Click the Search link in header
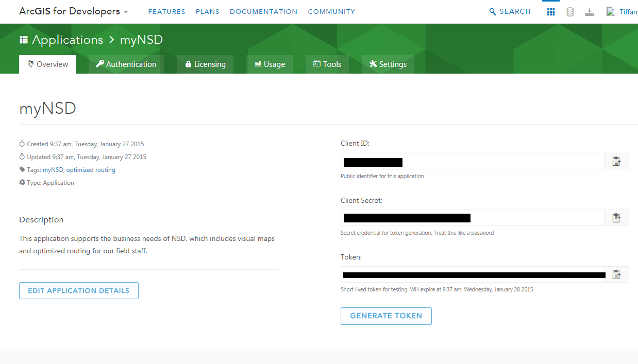The width and height of the screenshot is (638, 364). 515,12
